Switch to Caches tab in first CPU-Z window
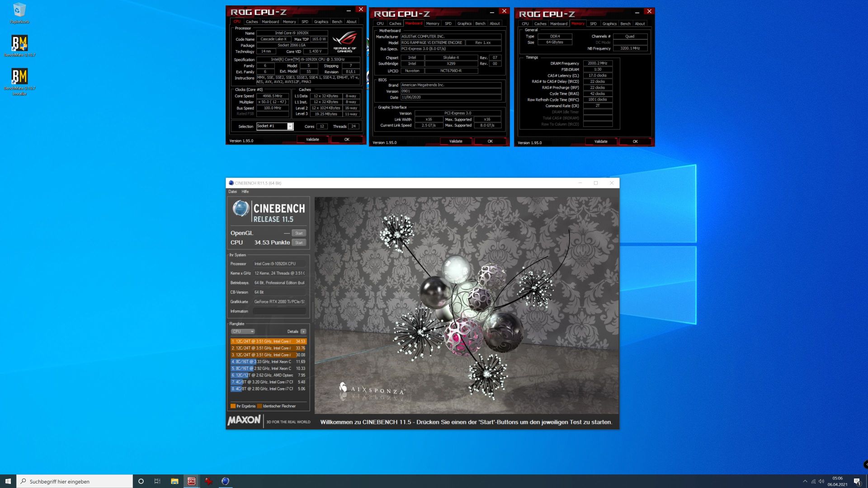This screenshot has width=868, height=488. pyautogui.click(x=252, y=22)
